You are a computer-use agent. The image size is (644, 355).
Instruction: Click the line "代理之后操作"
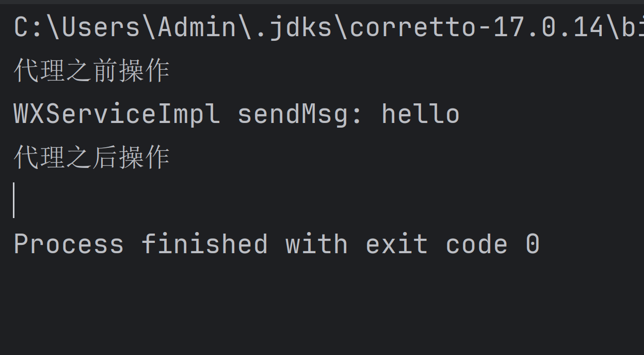click(91, 157)
